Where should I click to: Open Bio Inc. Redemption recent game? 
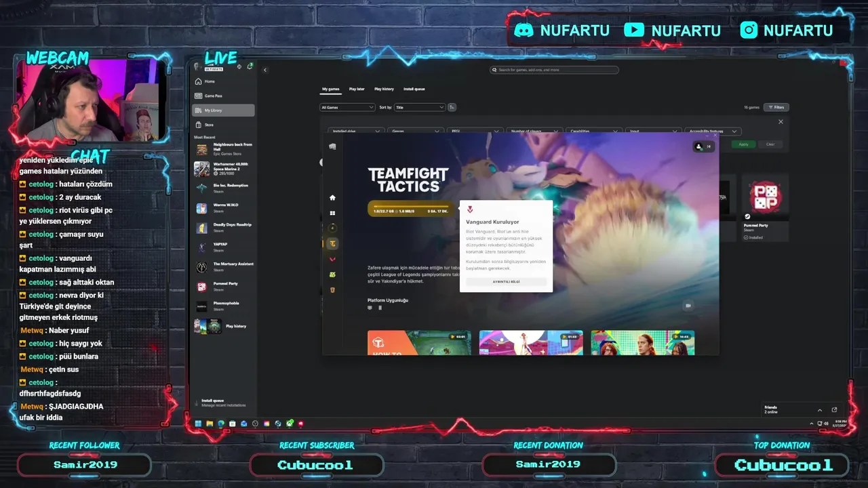223,188
